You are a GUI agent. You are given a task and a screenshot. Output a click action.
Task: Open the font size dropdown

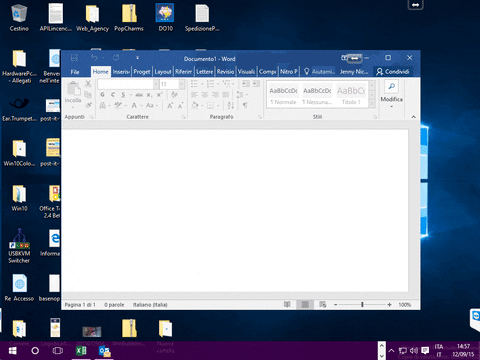point(182,84)
